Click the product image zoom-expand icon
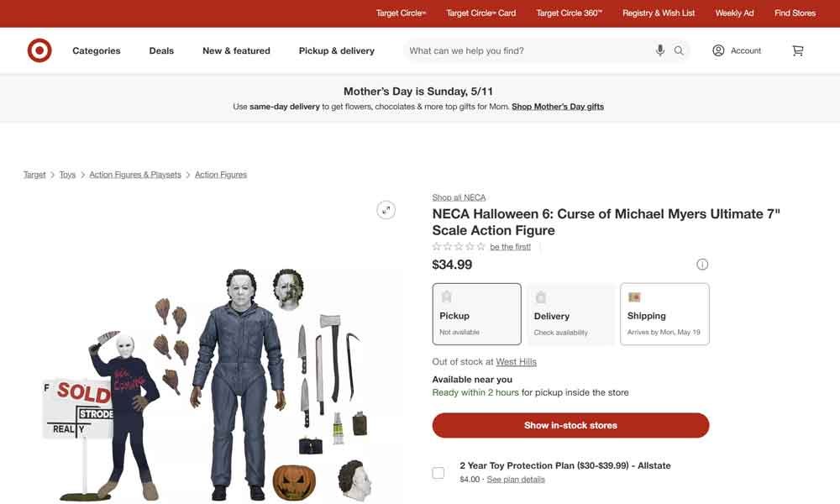Image resolution: width=840 pixels, height=504 pixels. coord(386,209)
